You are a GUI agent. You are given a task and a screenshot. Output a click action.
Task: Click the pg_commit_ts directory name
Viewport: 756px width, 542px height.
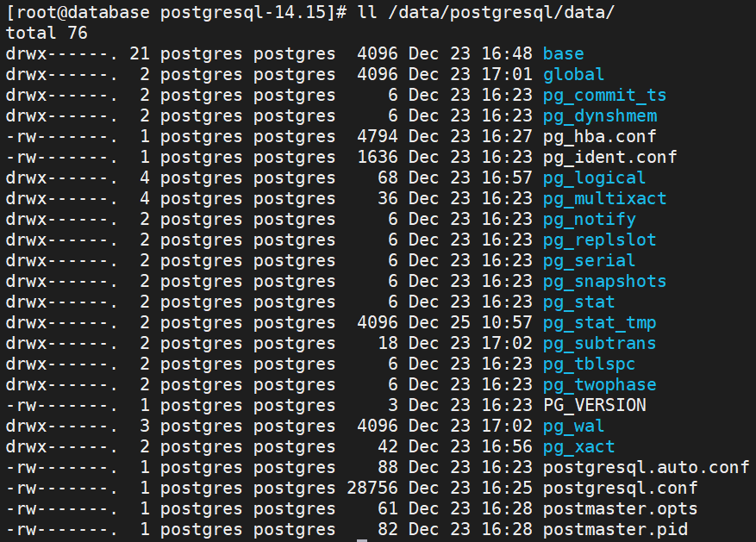point(604,95)
